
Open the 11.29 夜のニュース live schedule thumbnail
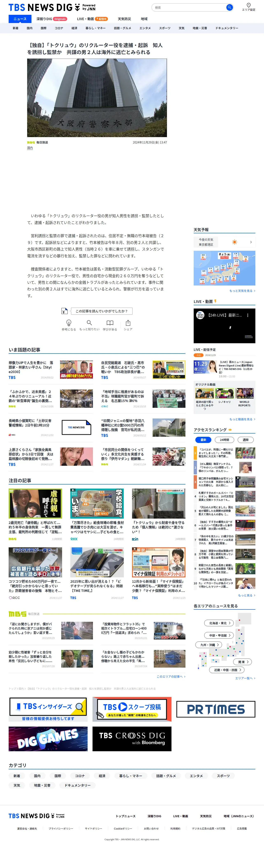(205, 367)
